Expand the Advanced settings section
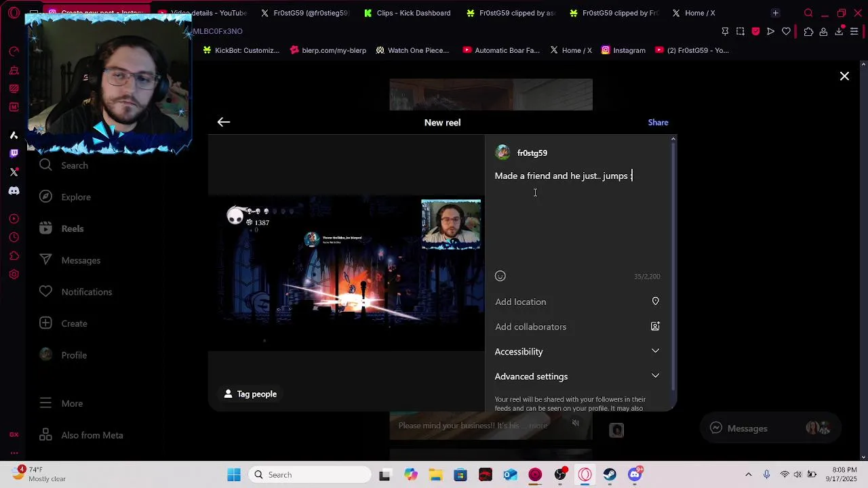Image resolution: width=868 pixels, height=488 pixels. (577, 376)
